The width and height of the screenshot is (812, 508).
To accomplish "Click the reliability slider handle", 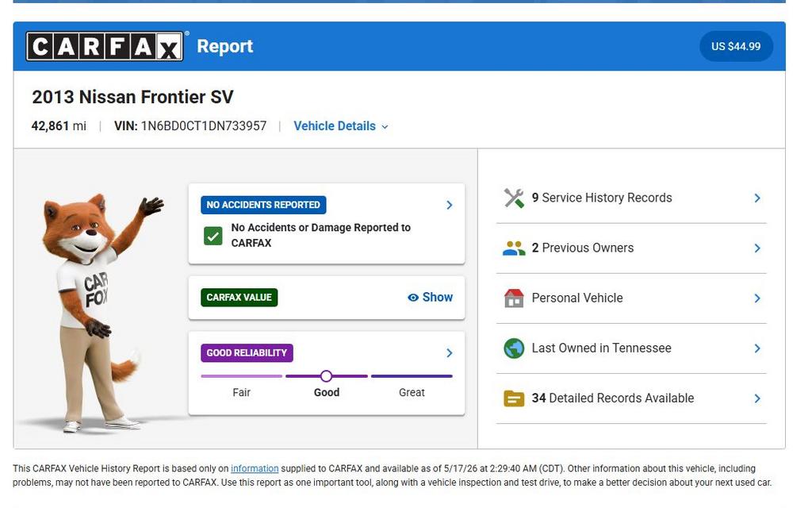I will [326, 375].
